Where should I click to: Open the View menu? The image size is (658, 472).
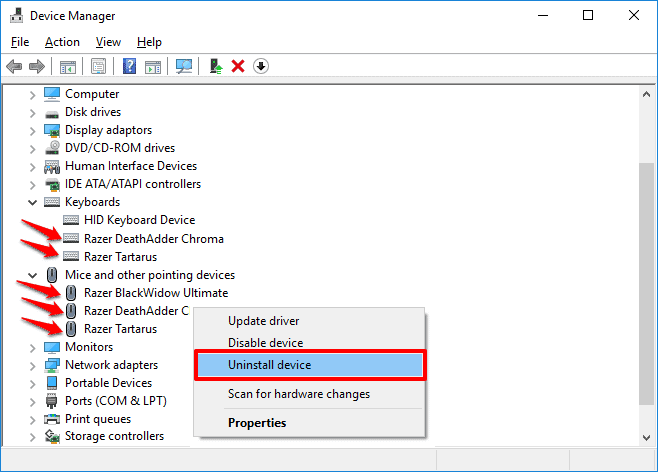point(108,42)
